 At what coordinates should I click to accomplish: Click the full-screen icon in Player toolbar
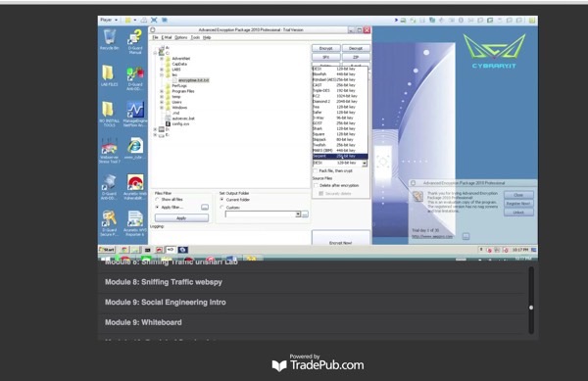pos(154,20)
